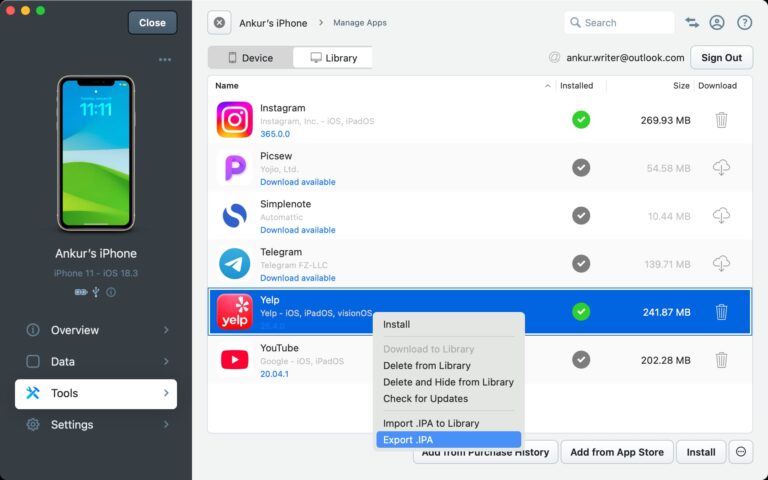
Task: Click Telegram's Download available link
Action: click(x=297, y=278)
